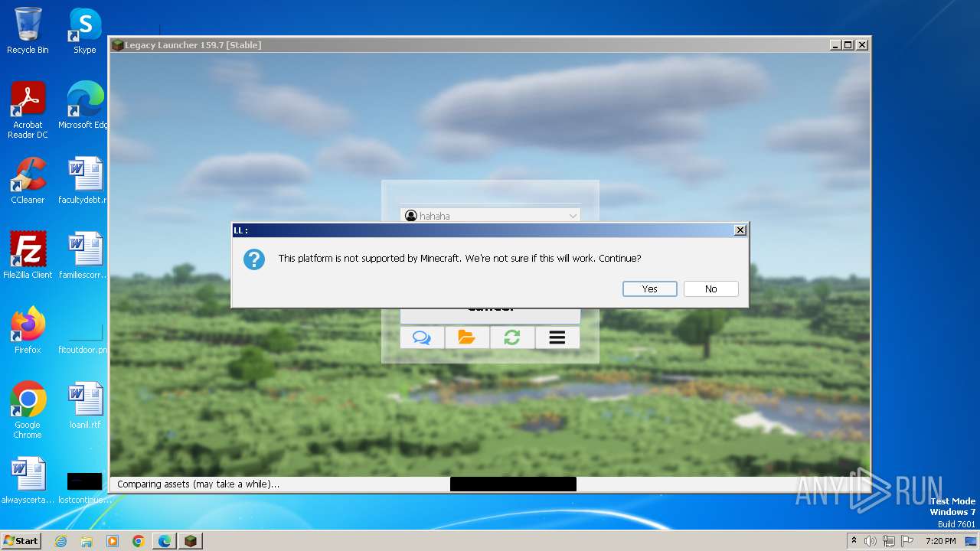
Task: Click the 7:20 PM taskbar clock
Action: [940, 541]
